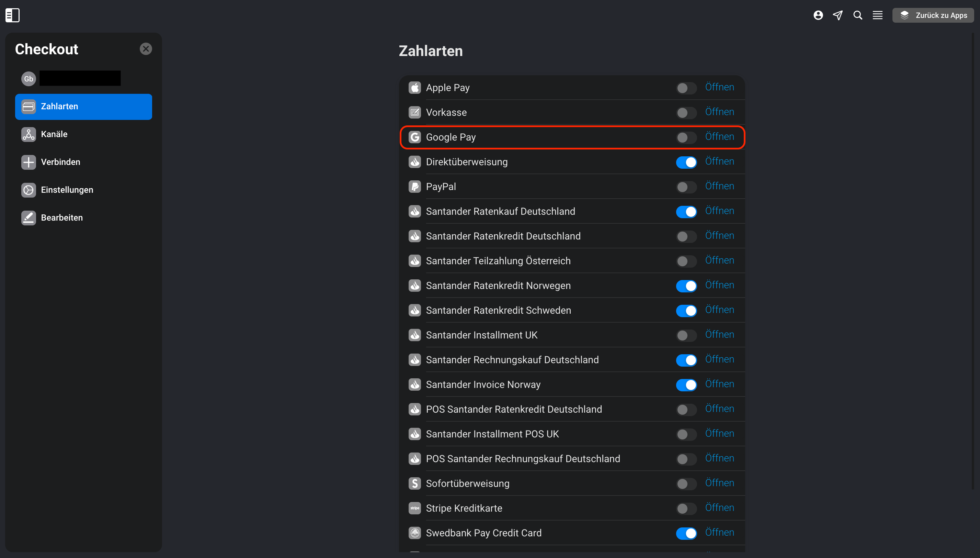Image resolution: width=980 pixels, height=558 pixels.
Task: Click the Apple Pay logo icon
Action: (x=414, y=88)
